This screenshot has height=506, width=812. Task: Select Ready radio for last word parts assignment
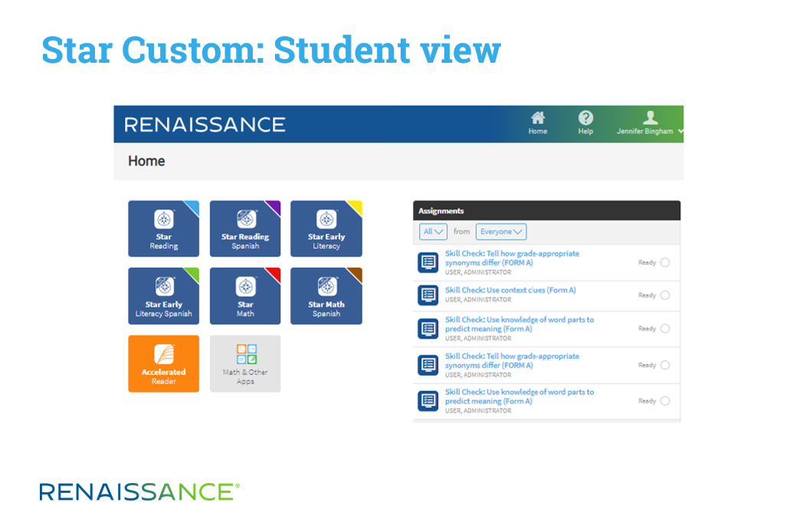tap(665, 401)
